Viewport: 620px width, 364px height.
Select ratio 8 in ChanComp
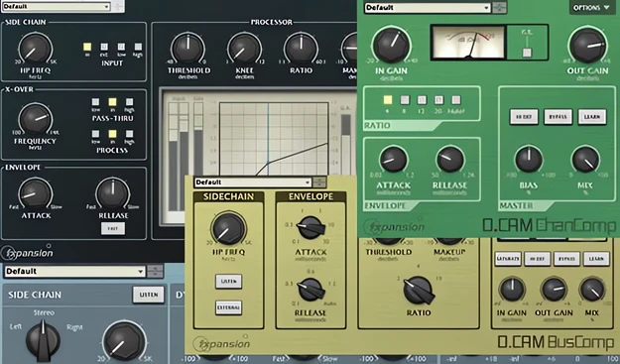coord(405,99)
